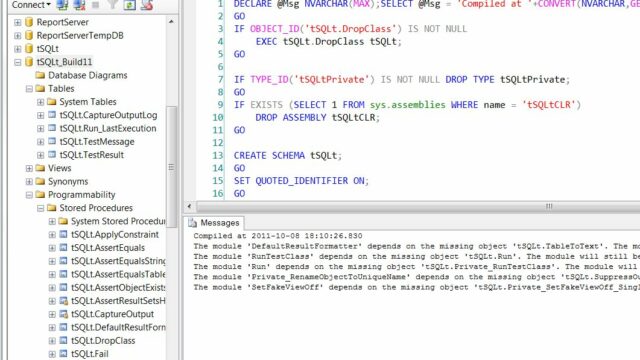Click the tSQLt.Run_LastExecution table icon
This screenshot has width=640, height=360.
(52, 128)
